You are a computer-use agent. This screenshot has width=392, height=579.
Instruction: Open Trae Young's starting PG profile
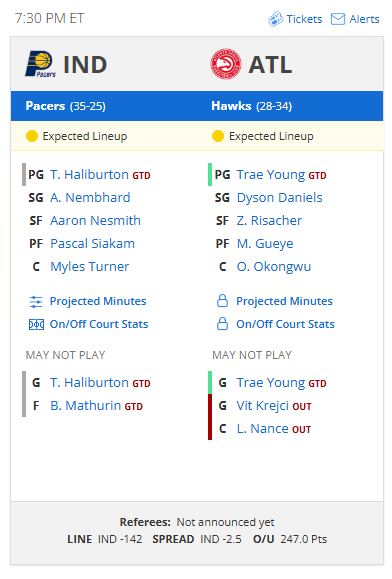tap(271, 175)
